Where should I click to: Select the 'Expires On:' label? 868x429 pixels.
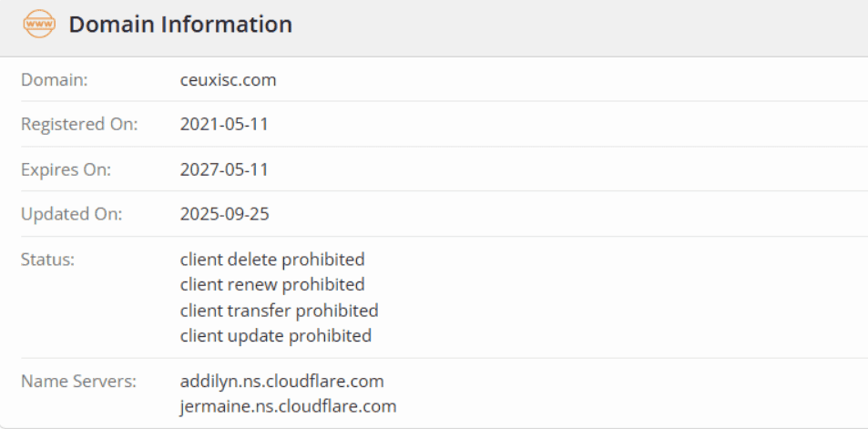tap(66, 169)
